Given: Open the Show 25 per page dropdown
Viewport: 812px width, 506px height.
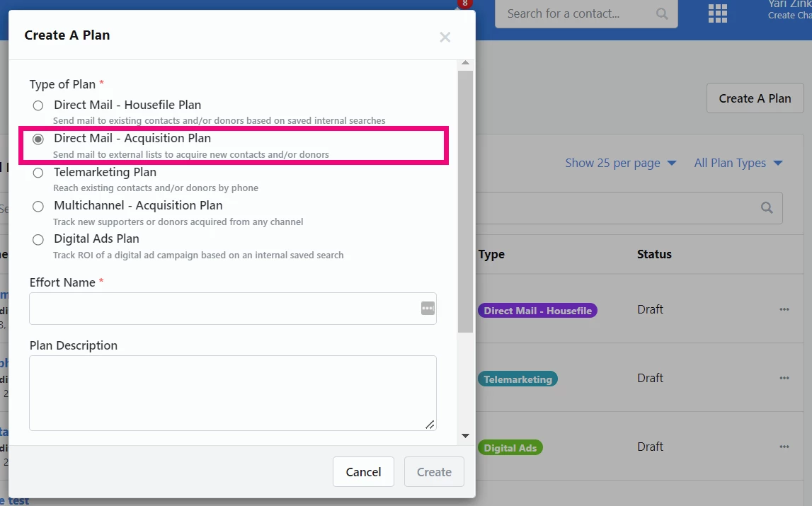Looking at the screenshot, I should 619,163.
